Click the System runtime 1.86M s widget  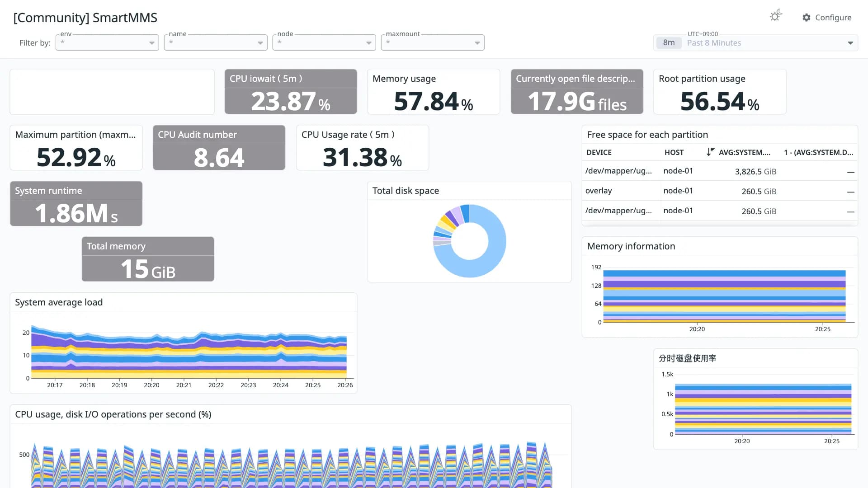pos(76,204)
